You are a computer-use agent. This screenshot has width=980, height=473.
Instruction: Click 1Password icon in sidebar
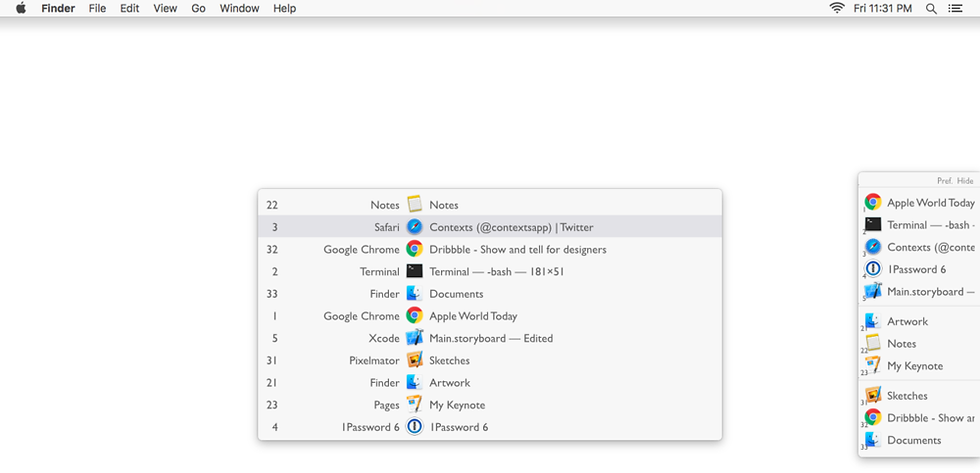pyautogui.click(x=873, y=269)
